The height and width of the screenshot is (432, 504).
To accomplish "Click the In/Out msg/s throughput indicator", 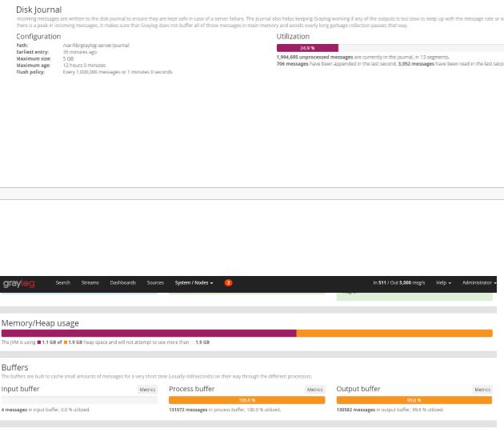I will click(x=399, y=283).
